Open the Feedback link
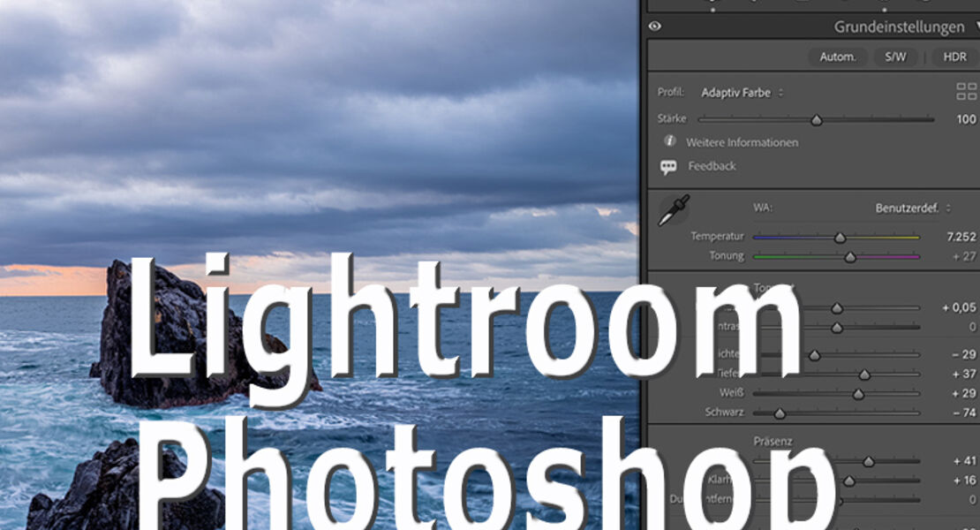Image resolution: width=980 pixels, height=530 pixels. pos(712,166)
